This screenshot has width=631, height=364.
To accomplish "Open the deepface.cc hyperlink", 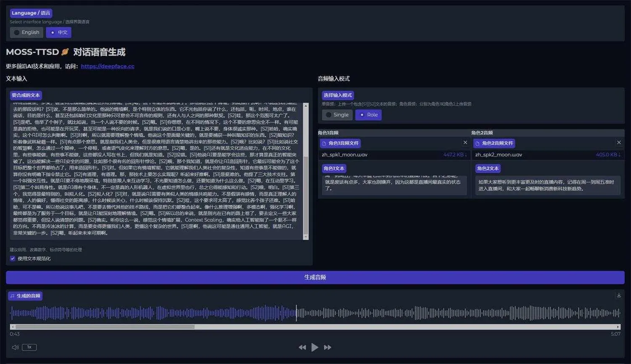I will coord(107,66).
